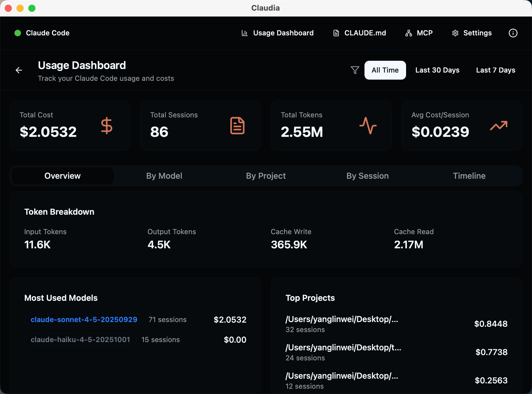Open the MCP servers page
The width and height of the screenshot is (532, 394).
(x=419, y=33)
